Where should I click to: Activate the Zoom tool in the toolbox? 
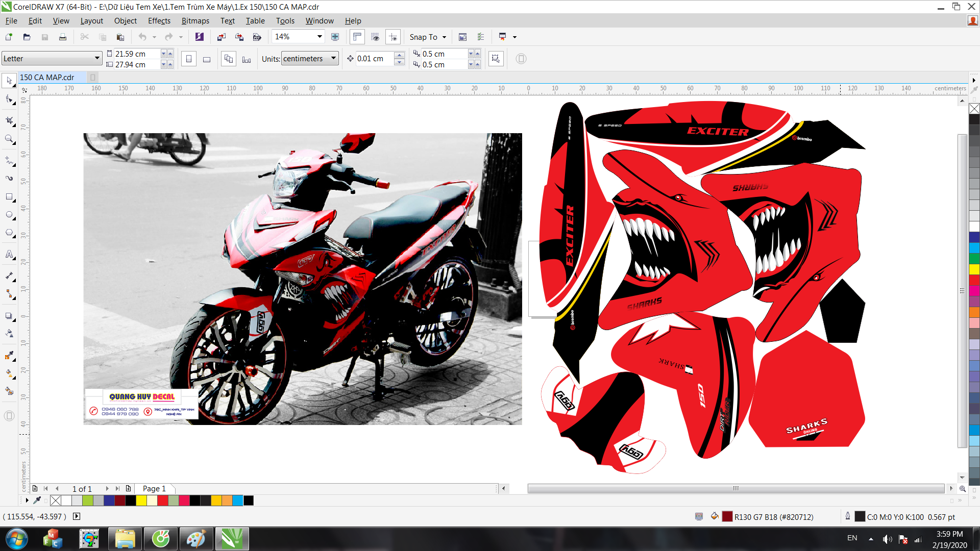(9, 139)
